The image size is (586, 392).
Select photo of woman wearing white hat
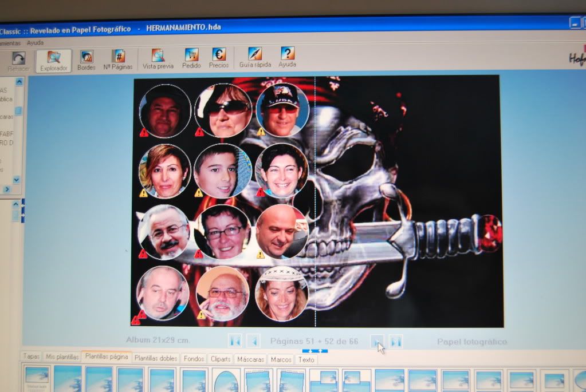tap(281, 294)
